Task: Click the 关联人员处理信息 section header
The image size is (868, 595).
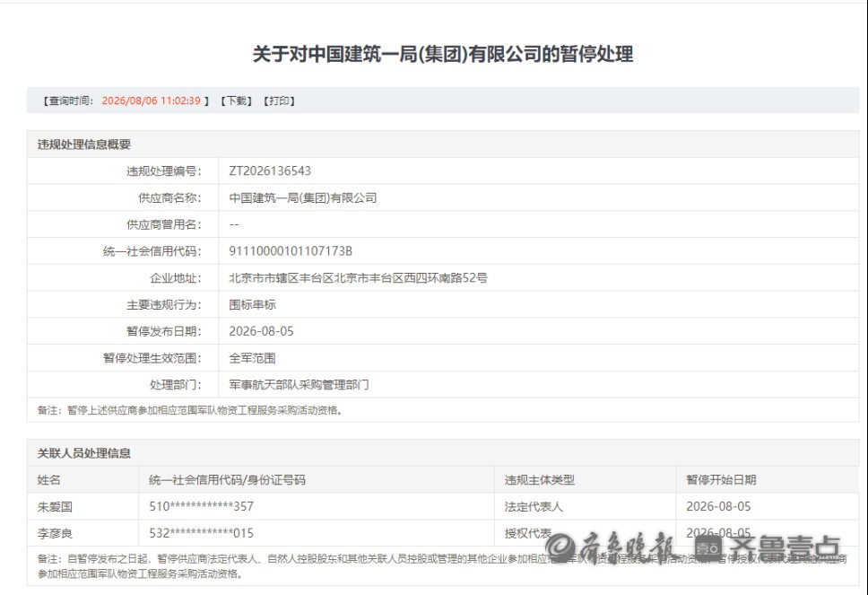Action: point(84,453)
